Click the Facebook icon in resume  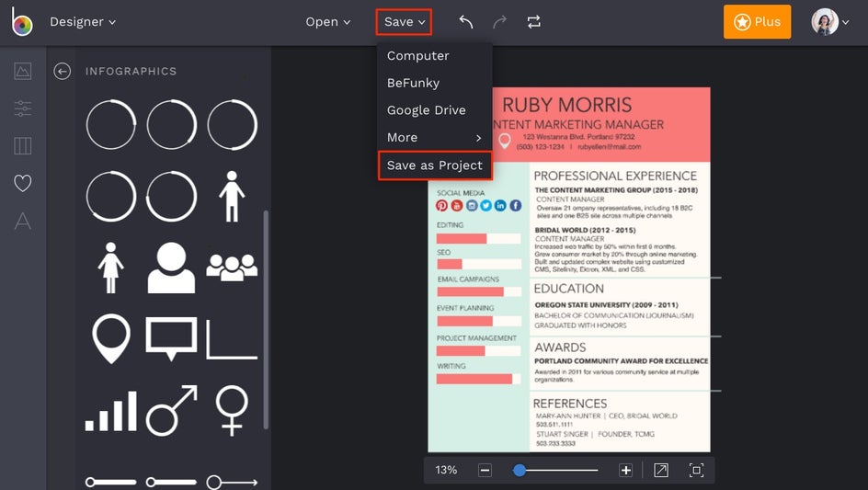515,205
